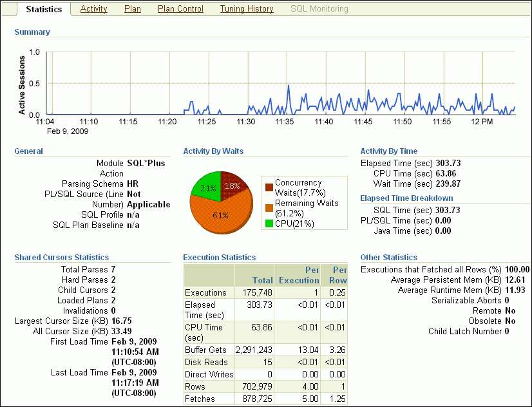Click the Executions row label in table
532x407 pixels.
(205, 293)
